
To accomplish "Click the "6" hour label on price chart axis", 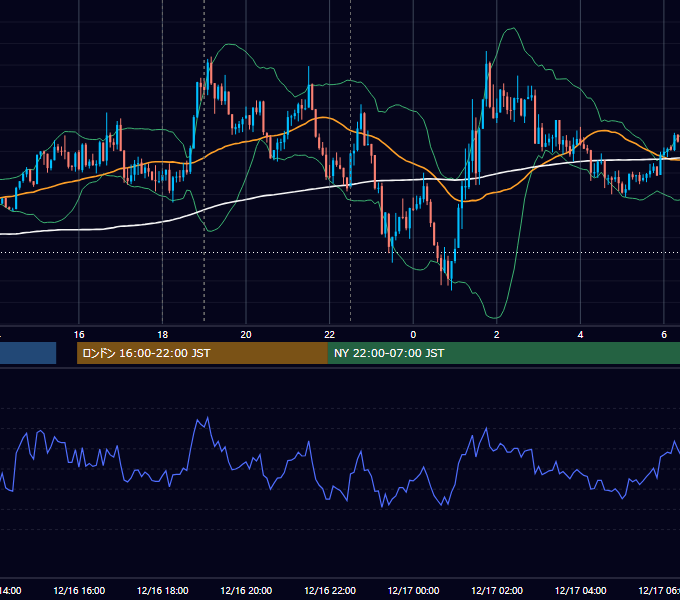I will point(664,335).
